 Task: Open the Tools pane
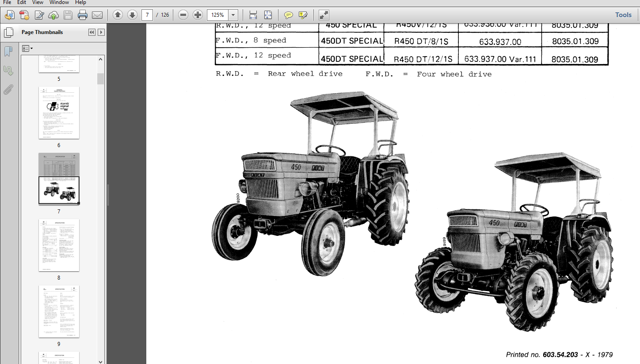(x=623, y=15)
